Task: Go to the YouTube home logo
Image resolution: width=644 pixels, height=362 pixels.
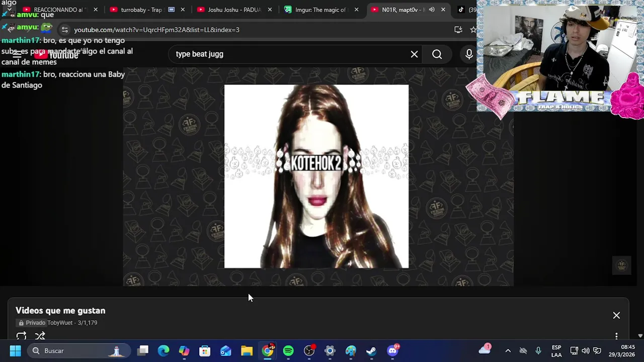Action: [x=55, y=54]
